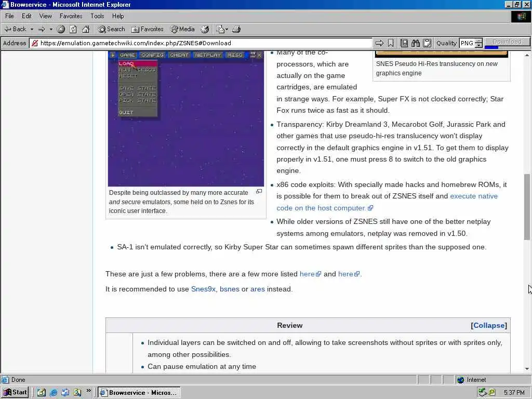Stop page loading with the Stop icon
The height and width of the screenshot is (399, 532).
click(x=61, y=29)
